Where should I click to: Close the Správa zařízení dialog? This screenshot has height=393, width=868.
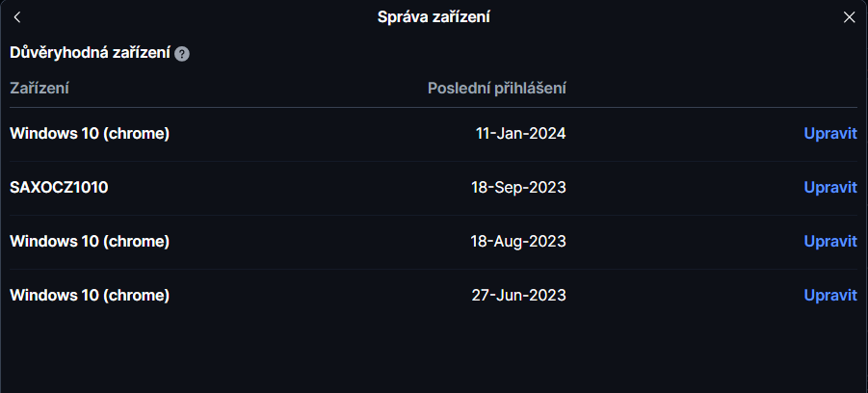coord(849,17)
